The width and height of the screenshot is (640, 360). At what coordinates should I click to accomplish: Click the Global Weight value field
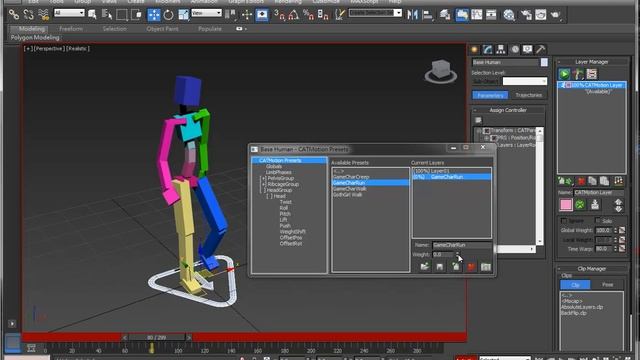coord(604,230)
